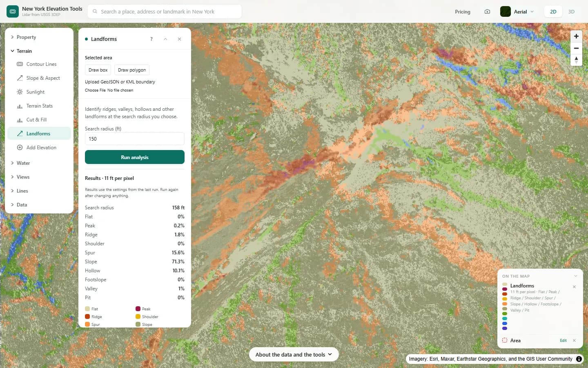The image size is (588, 368).
Task: Open the Terrain Stats tool
Action: tap(39, 106)
